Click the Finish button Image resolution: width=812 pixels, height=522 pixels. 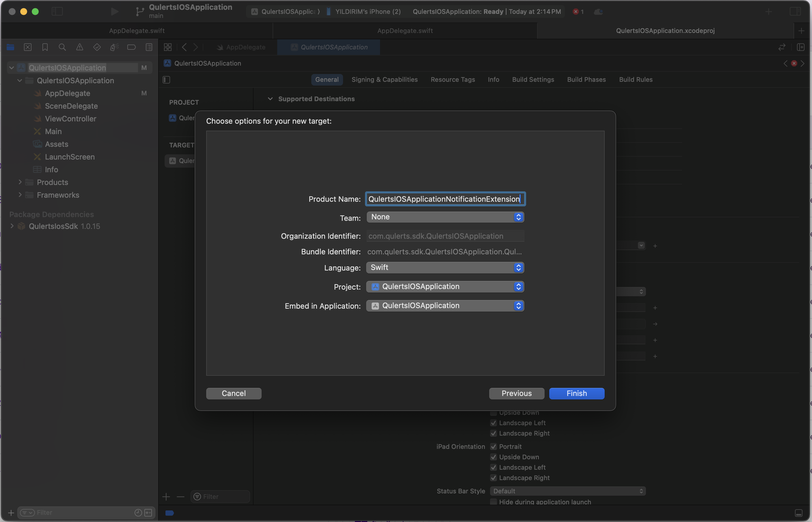[x=577, y=394]
